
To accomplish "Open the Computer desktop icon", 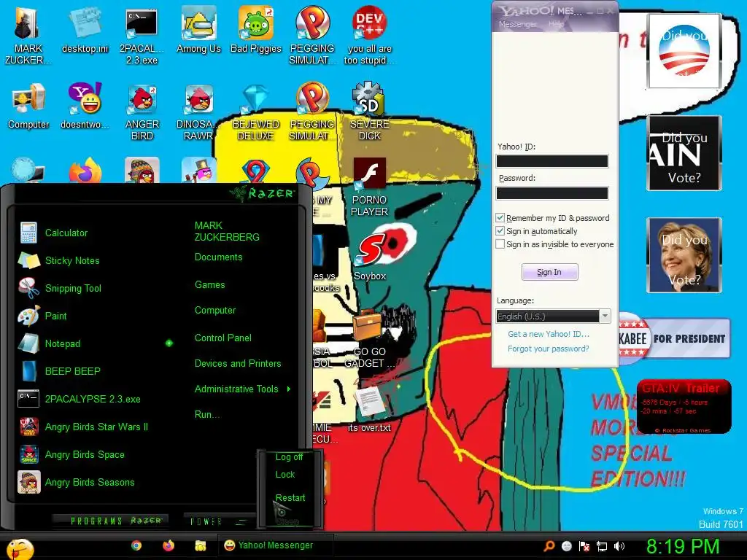I will (x=28, y=106).
